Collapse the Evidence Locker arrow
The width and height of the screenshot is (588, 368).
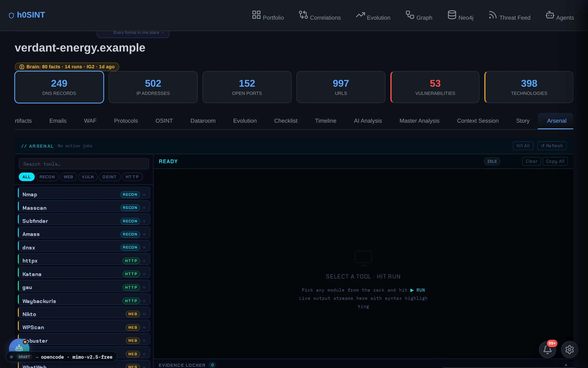pos(566,365)
